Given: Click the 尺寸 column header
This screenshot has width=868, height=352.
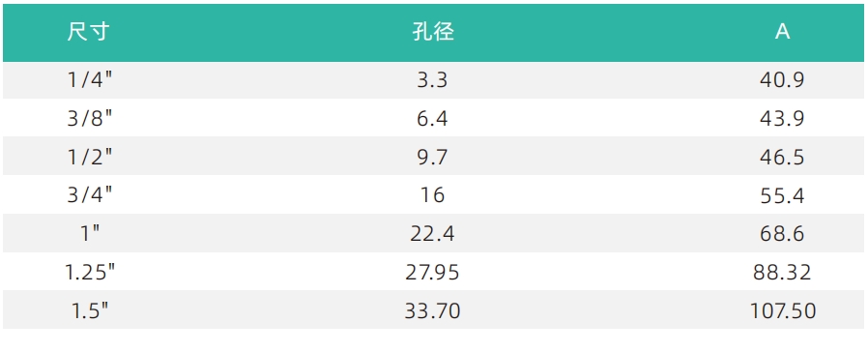Looking at the screenshot, I should tap(89, 32).
